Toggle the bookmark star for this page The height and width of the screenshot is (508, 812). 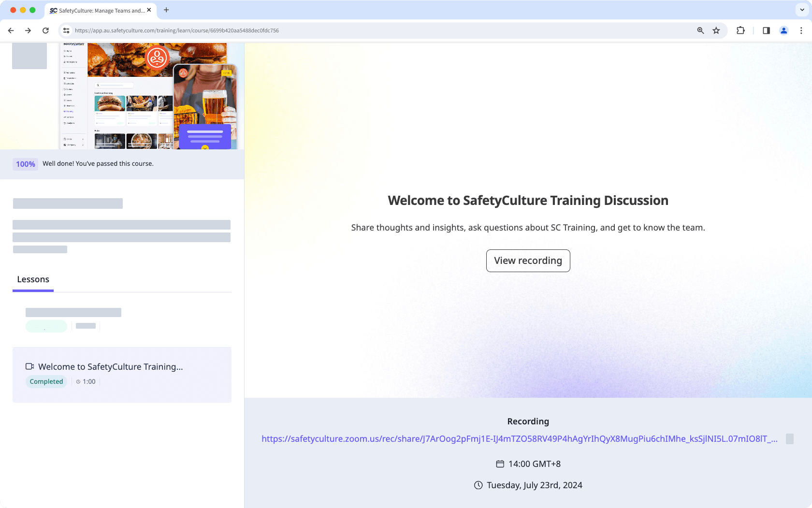(716, 30)
